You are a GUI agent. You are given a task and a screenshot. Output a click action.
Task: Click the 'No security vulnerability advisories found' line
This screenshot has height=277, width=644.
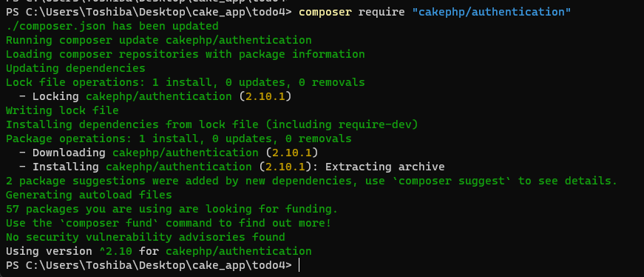point(146,237)
